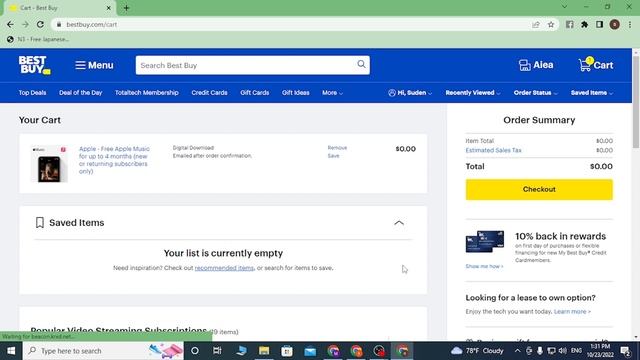Click the Estimated Sales Tax link
The image size is (640, 360).
tap(493, 150)
